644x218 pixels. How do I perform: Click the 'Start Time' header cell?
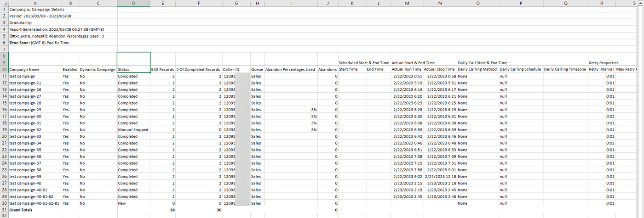[x=351, y=70]
